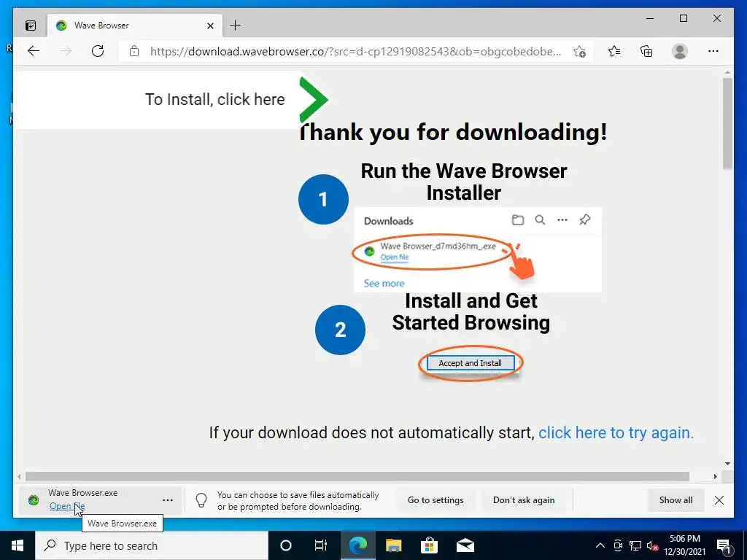The width and height of the screenshot is (747, 560).
Task: Click Don't ask again button
Action: [x=524, y=500]
